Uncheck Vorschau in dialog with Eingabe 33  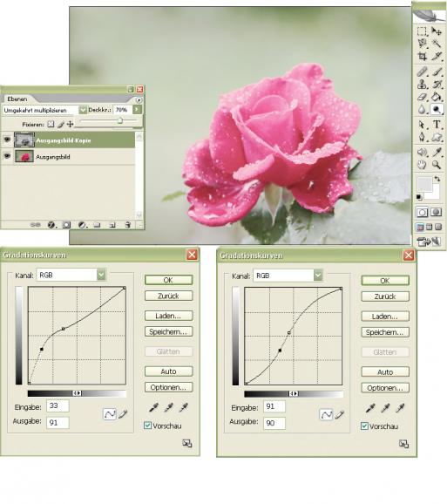(147, 426)
